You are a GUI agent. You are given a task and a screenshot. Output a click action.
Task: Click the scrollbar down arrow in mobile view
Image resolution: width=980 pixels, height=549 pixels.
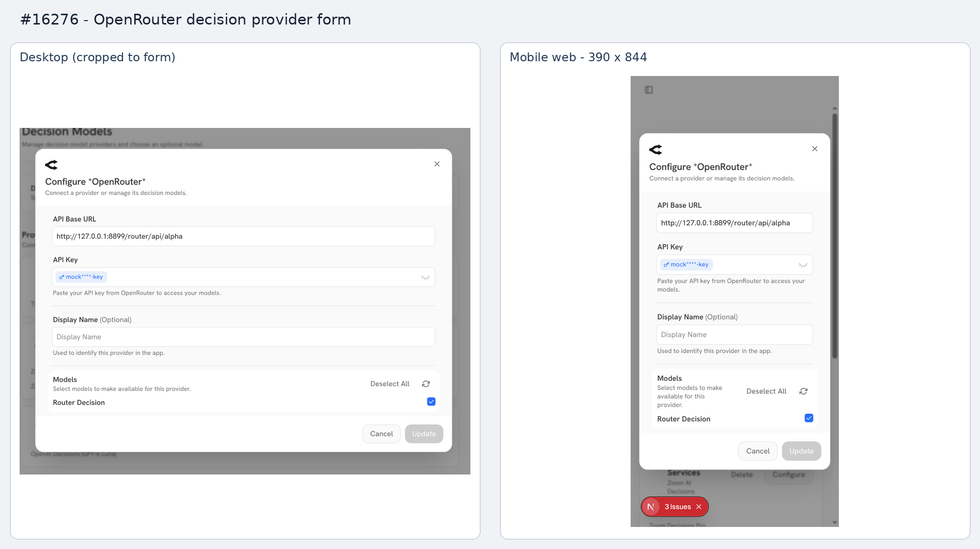click(x=835, y=523)
